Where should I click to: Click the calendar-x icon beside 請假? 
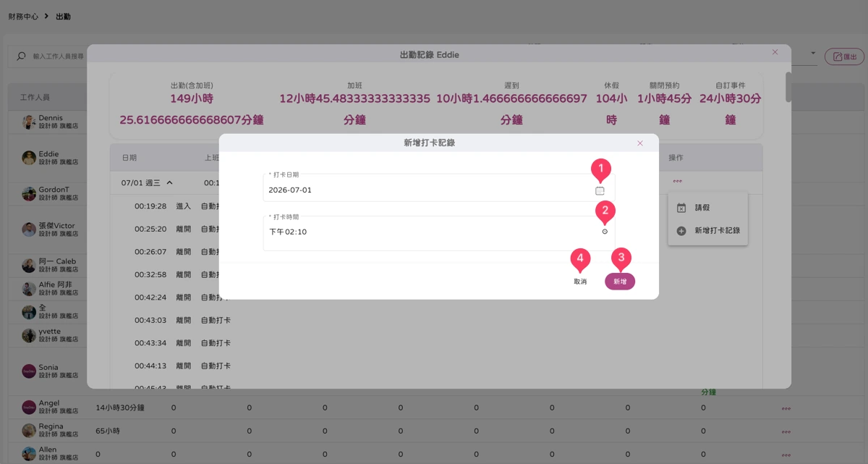pos(681,208)
